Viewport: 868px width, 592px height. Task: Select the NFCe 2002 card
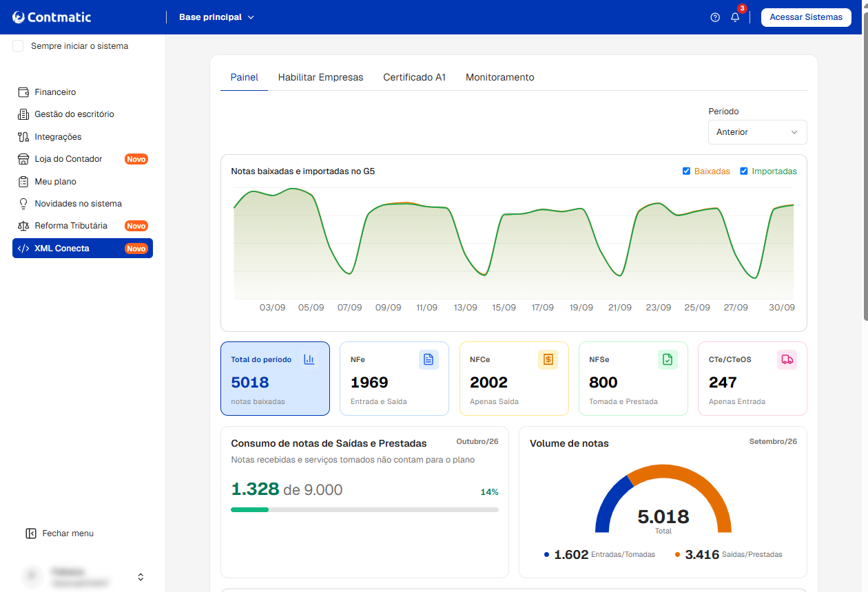(x=514, y=379)
